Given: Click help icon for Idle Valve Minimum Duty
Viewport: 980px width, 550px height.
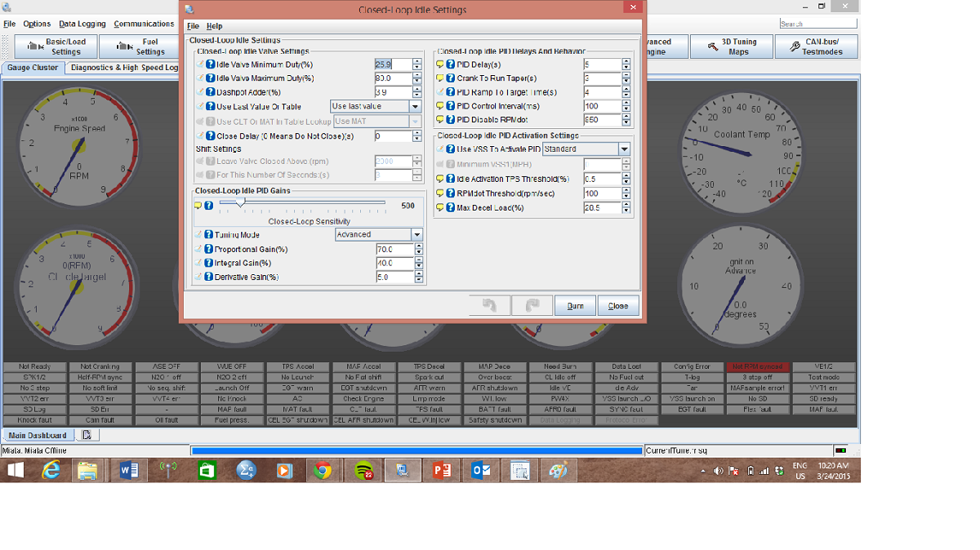Looking at the screenshot, I should pyautogui.click(x=211, y=64).
